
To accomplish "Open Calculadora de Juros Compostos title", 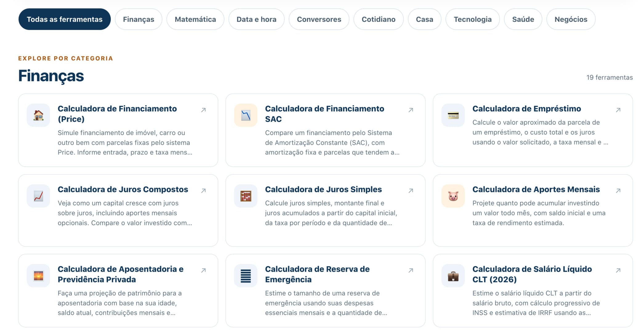I will click(123, 189).
